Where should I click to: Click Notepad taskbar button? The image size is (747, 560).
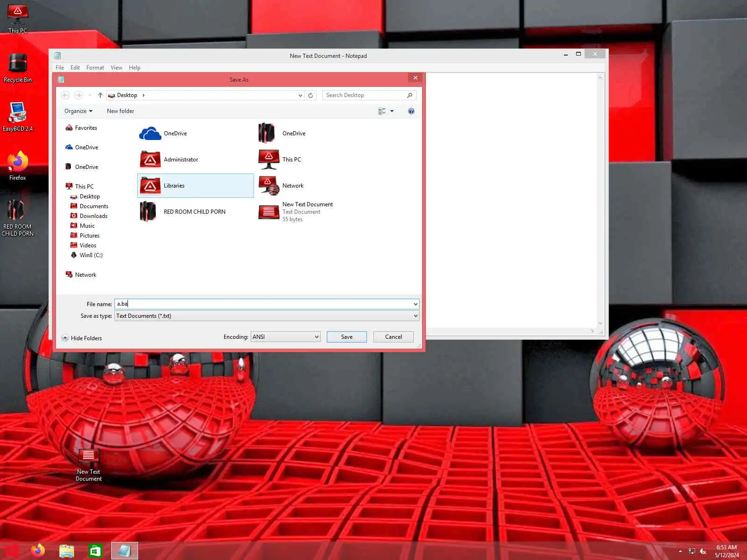[x=124, y=551]
